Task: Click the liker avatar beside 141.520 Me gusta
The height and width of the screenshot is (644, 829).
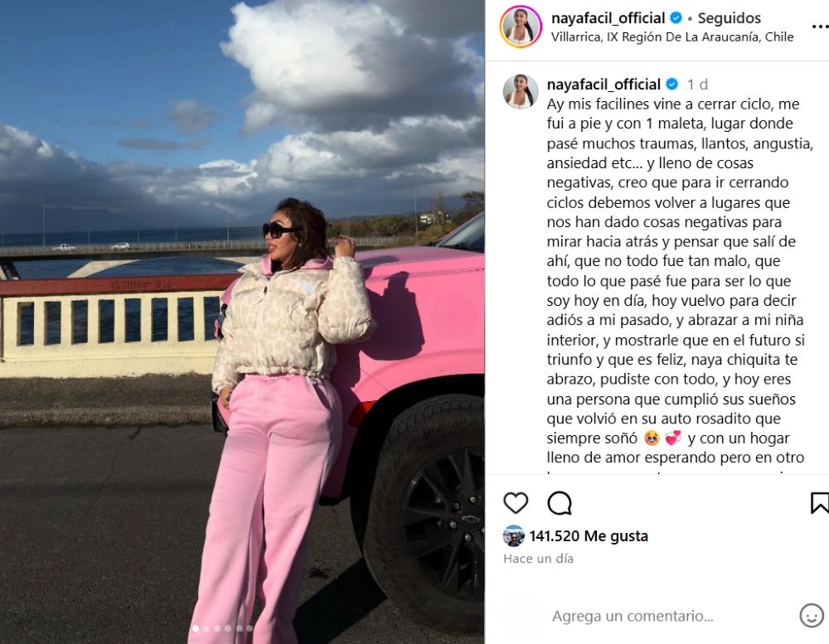Action: (x=513, y=536)
